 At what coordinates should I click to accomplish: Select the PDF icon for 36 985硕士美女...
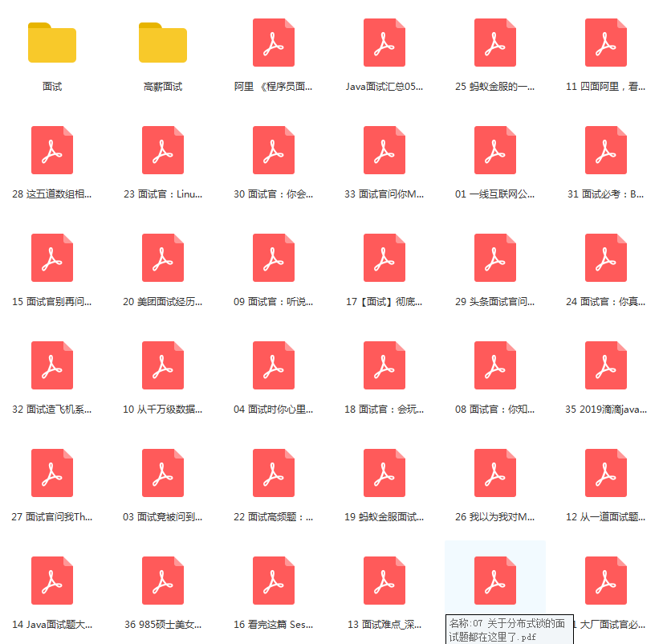[163, 580]
